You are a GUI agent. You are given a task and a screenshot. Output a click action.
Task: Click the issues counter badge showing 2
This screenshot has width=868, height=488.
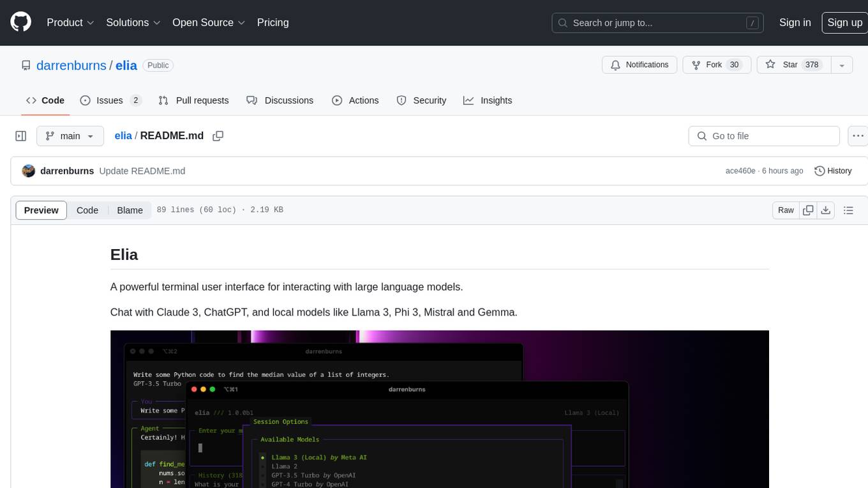135,100
